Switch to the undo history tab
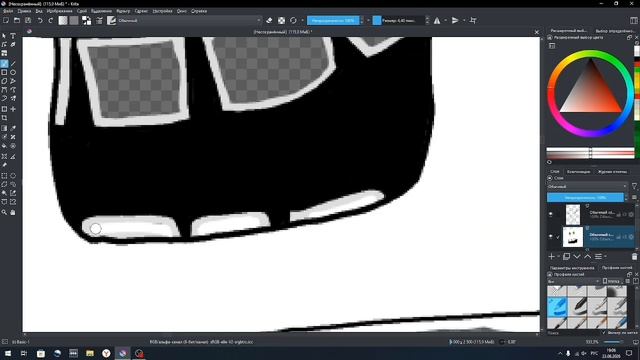 (x=612, y=171)
